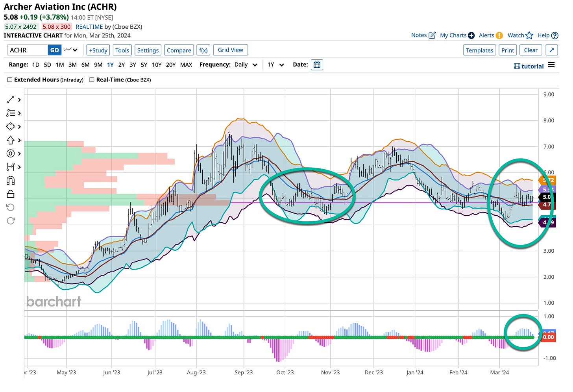
Task: Select the 2Y range
Action: coord(122,65)
